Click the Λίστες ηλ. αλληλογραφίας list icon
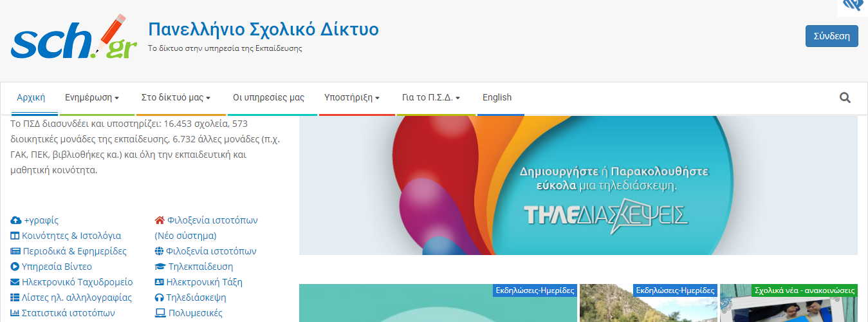The height and width of the screenshot is (322, 868). coord(15,298)
